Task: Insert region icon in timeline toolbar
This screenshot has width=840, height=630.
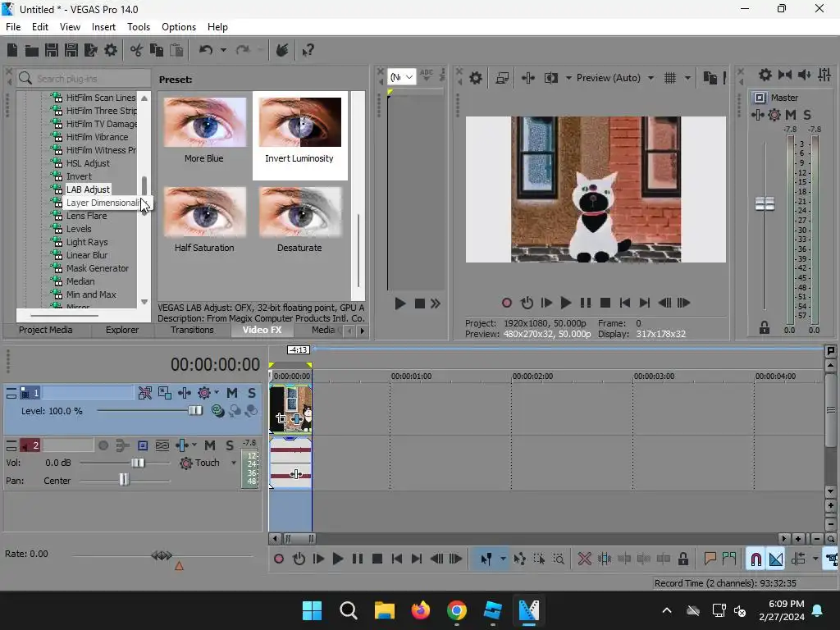Action: coord(729,559)
